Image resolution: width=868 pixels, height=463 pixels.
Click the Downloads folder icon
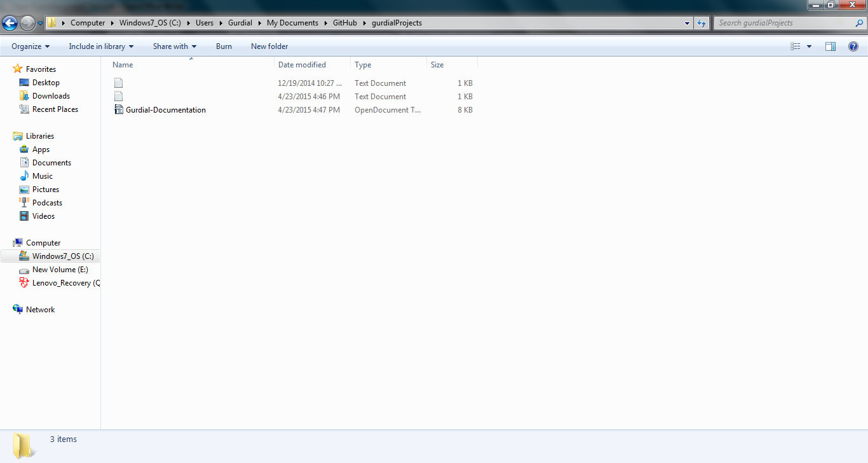tap(24, 96)
